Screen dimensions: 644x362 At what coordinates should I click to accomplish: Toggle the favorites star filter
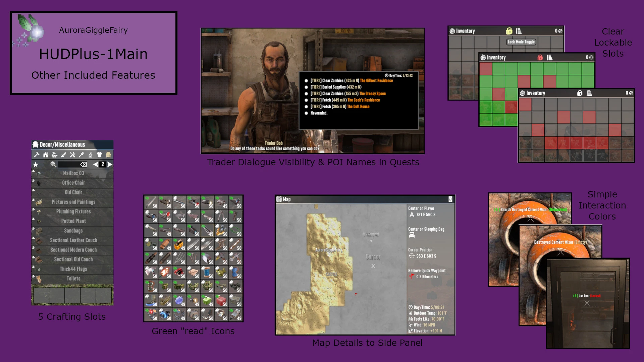coord(36,165)
